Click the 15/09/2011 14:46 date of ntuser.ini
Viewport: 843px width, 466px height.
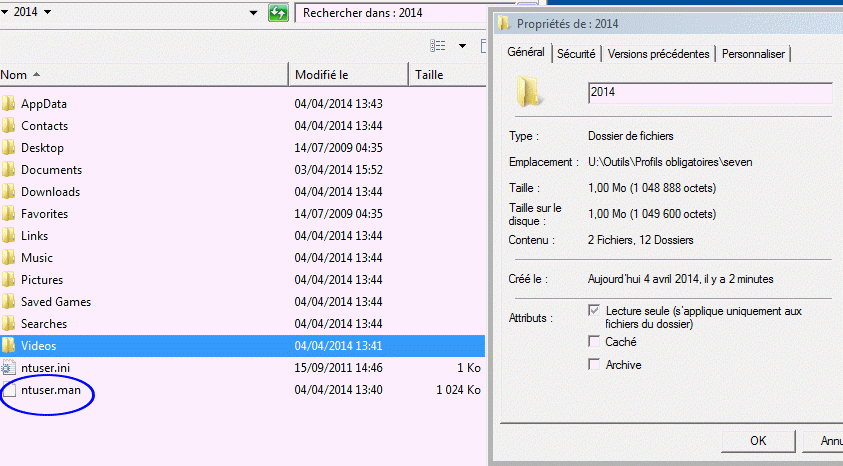(x=339, y=368)
